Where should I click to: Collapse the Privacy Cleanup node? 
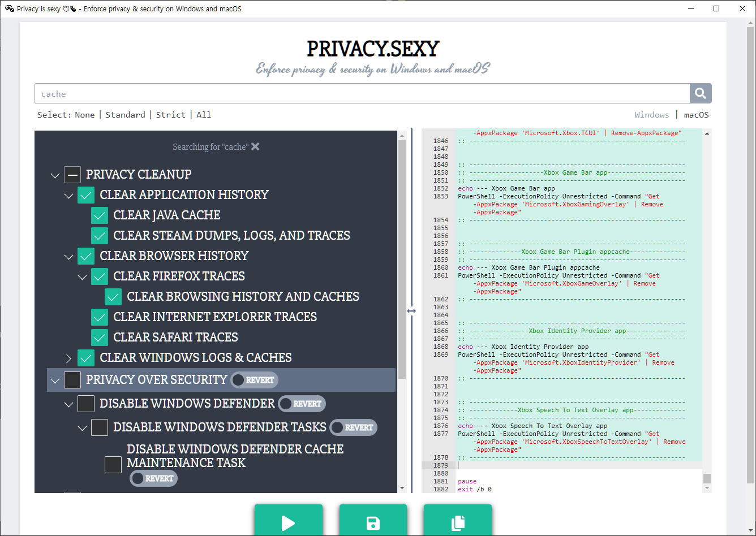click(55, 175)
